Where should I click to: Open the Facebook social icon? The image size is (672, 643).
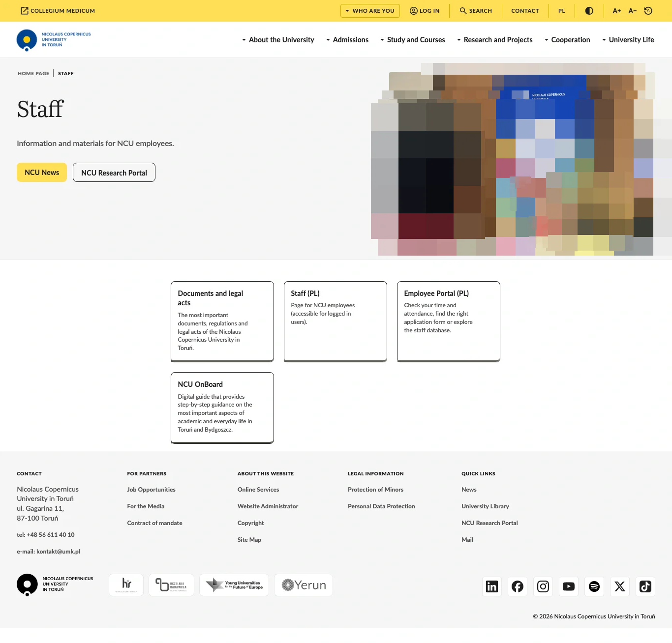coord(518,586)
